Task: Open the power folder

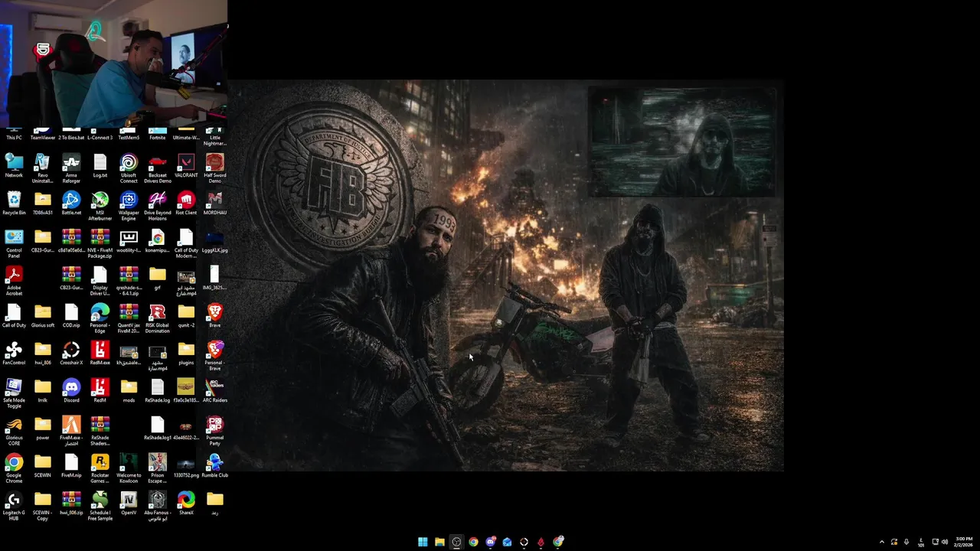Action: pos(43,429)
